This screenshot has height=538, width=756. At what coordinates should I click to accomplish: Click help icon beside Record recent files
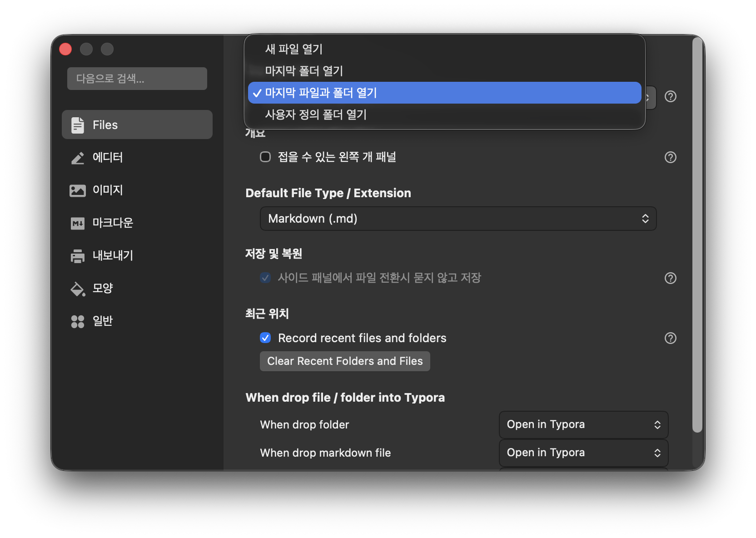[670, 338]
